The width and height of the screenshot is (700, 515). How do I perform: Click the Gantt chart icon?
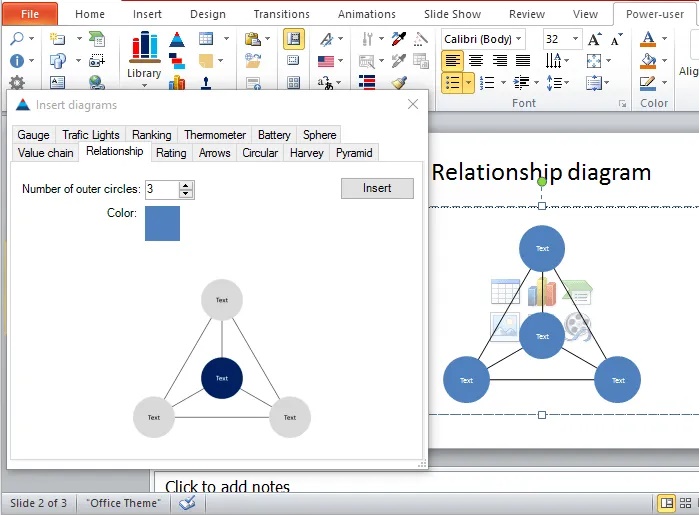coord(177,61)
